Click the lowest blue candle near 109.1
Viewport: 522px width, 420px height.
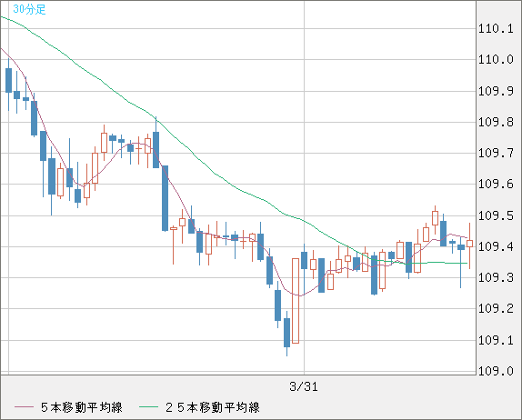coord(286,333)
